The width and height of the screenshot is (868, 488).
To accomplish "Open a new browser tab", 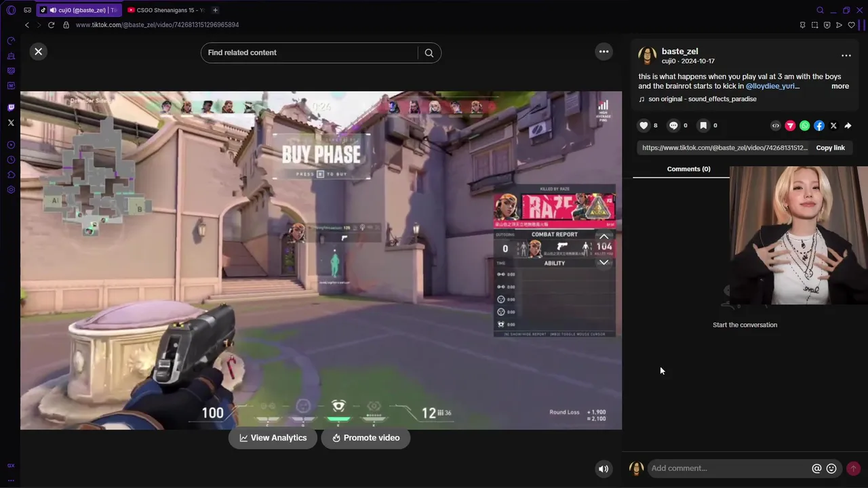I will [x=215, y=10].
